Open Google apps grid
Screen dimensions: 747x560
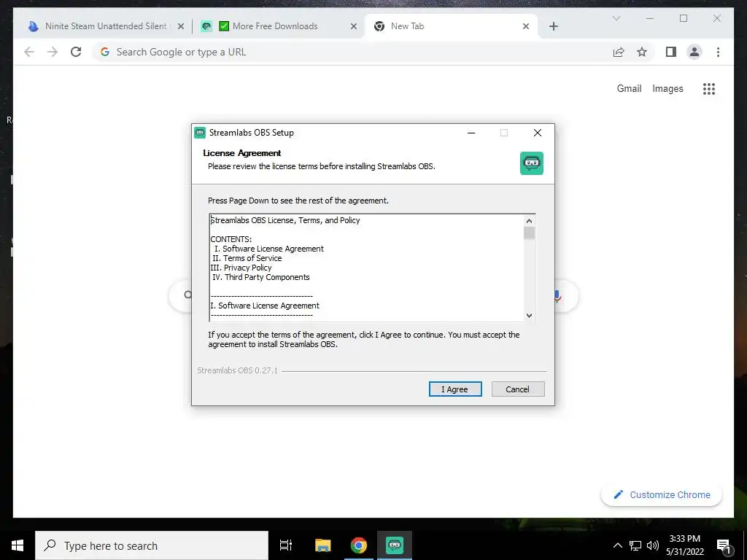tap(709, 88)
